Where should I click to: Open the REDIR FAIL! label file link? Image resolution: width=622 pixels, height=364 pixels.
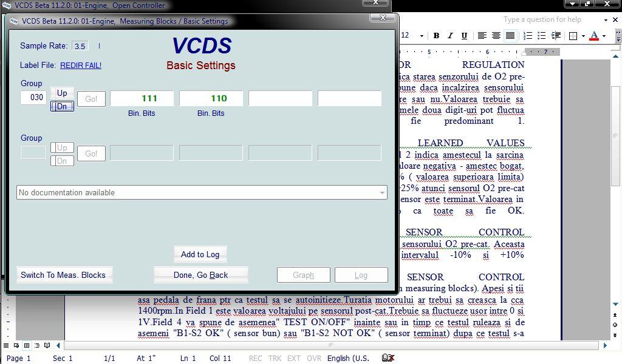pos(81,66)
